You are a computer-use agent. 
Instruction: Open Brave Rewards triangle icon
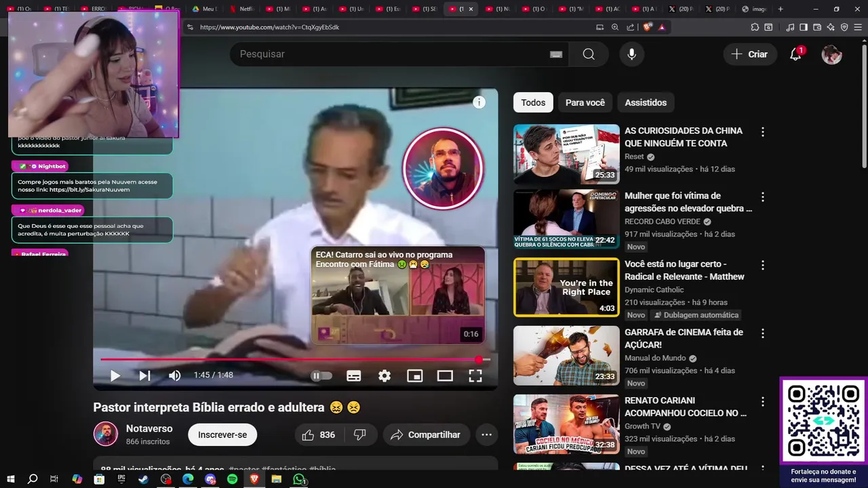pos(661,27)
